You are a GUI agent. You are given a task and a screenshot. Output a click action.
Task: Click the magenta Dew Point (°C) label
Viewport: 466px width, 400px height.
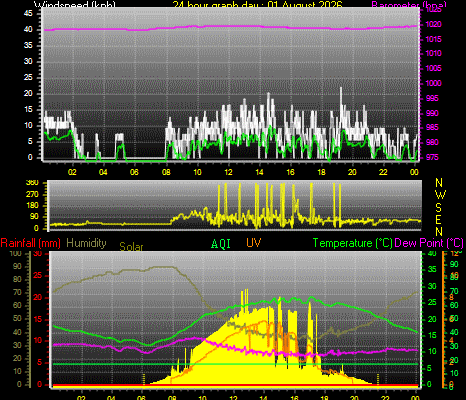point(429,243)
